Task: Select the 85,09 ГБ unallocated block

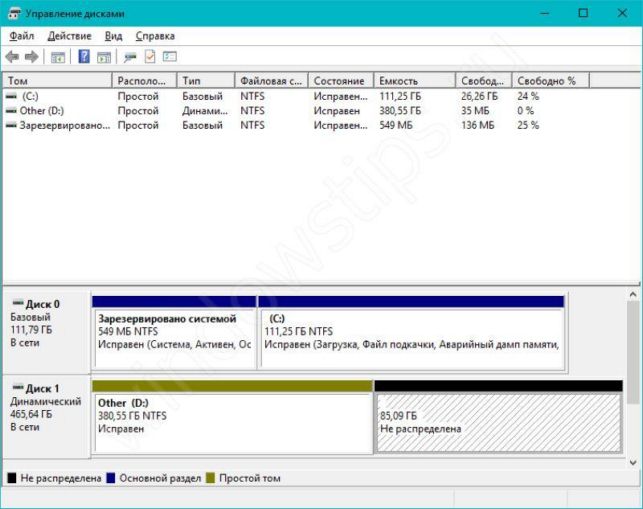Action: (499, 417)
